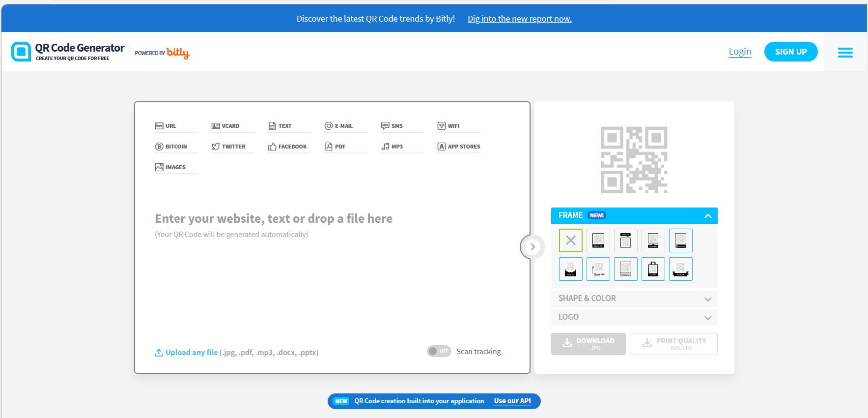This screenshot has height=418, width=868.
Task: Select the PDF QR code type
Action: pyautogui.click(x=336, y=147)
